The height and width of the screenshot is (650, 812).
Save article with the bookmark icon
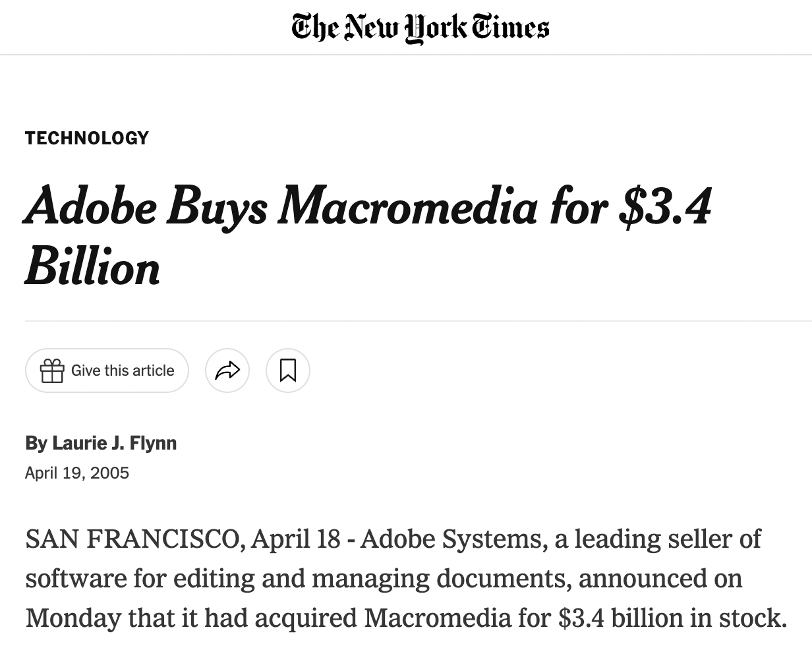click(x=288, y=370)
